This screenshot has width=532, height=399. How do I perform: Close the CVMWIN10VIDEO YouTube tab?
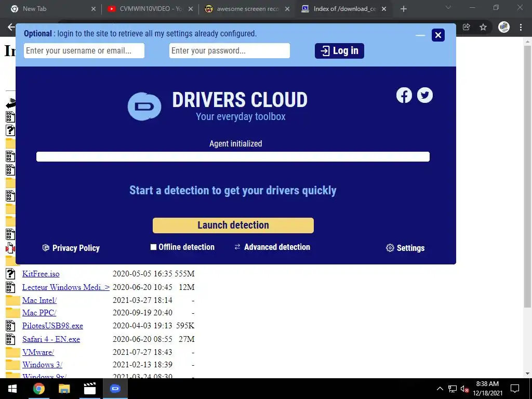coord(191,9)
